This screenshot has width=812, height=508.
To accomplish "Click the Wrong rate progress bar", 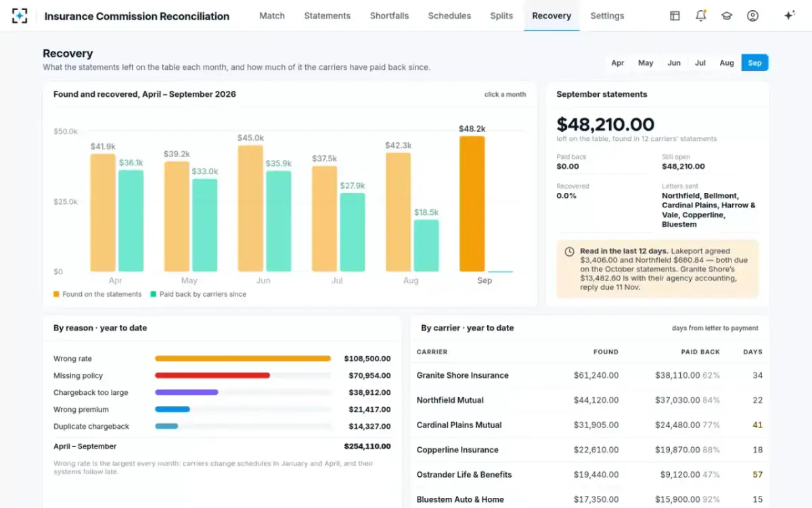I will (243, 358).
